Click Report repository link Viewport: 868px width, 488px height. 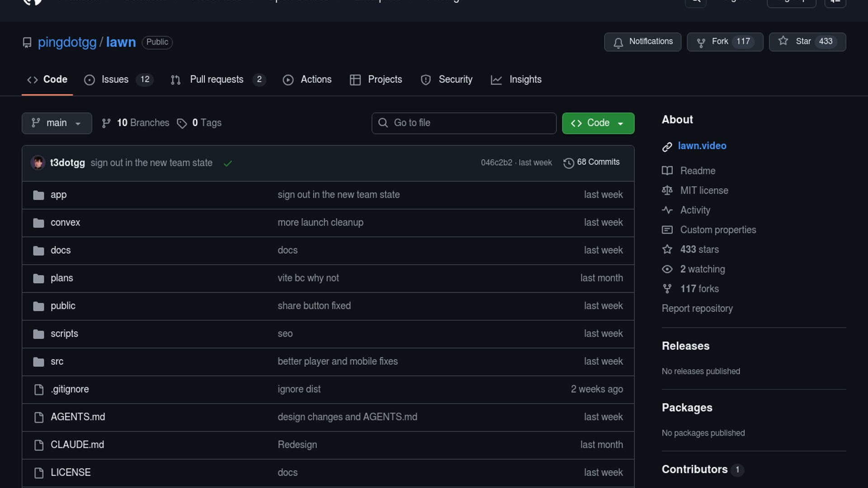[697, 309]
